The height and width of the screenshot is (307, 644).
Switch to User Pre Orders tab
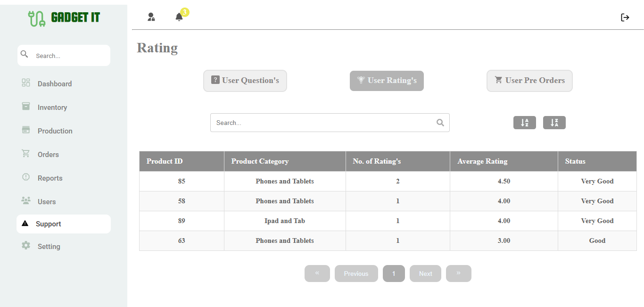[x=529, y=81]
